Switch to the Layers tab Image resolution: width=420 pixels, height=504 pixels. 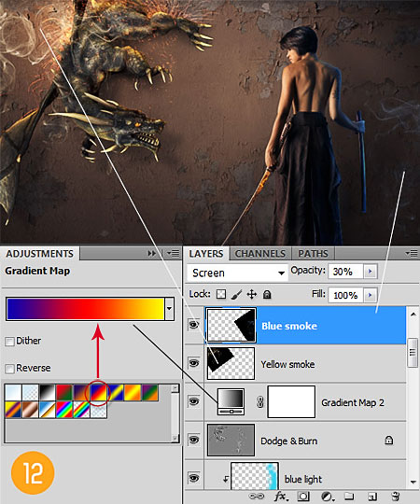pyautogui.click(x=206, y=254)
